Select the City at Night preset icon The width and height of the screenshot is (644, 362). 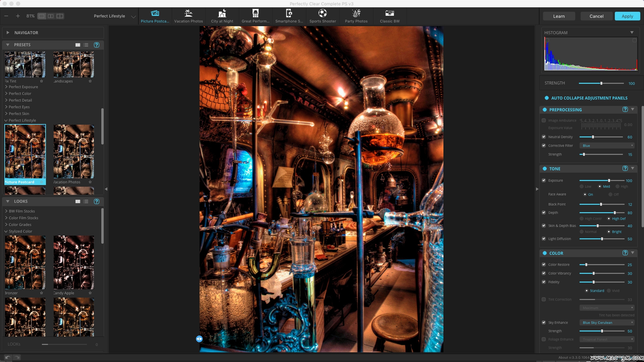coord(222,13)
